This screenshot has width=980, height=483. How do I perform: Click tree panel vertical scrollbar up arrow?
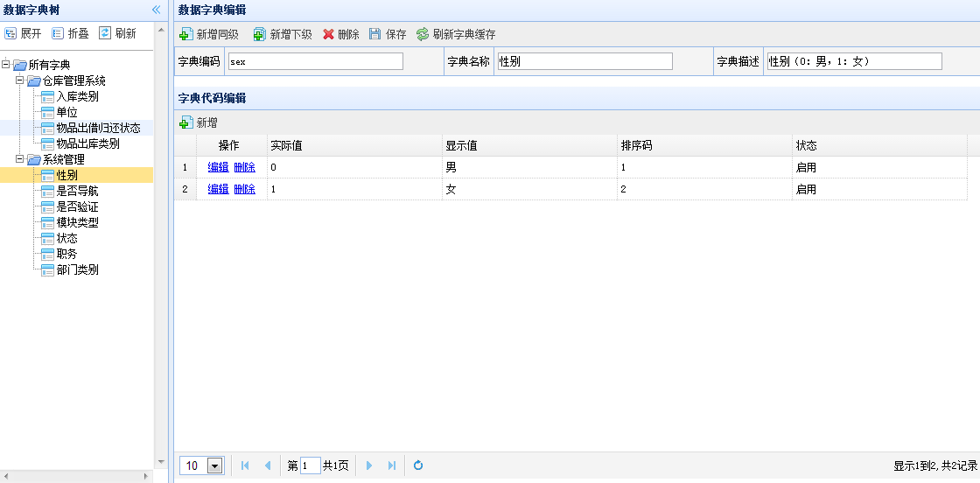[161, 30]
